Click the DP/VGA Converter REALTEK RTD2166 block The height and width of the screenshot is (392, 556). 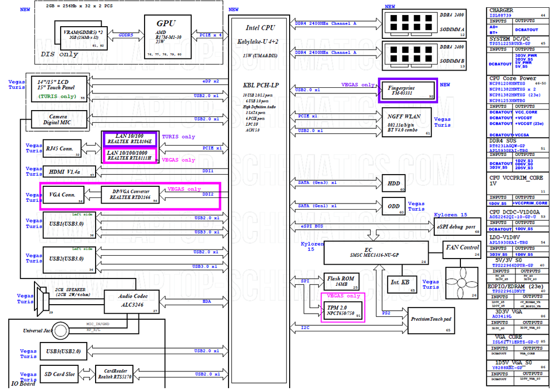[x=130, y=195]
